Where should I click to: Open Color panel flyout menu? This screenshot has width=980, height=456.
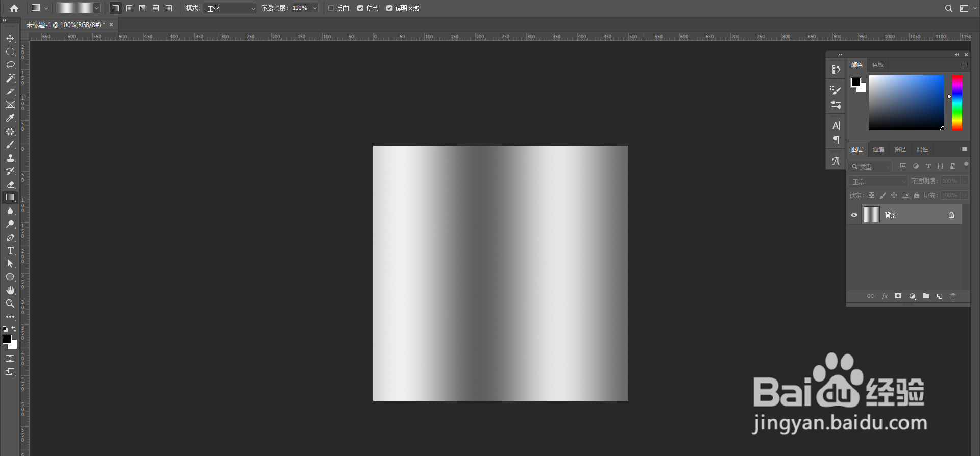pos(965,65)
